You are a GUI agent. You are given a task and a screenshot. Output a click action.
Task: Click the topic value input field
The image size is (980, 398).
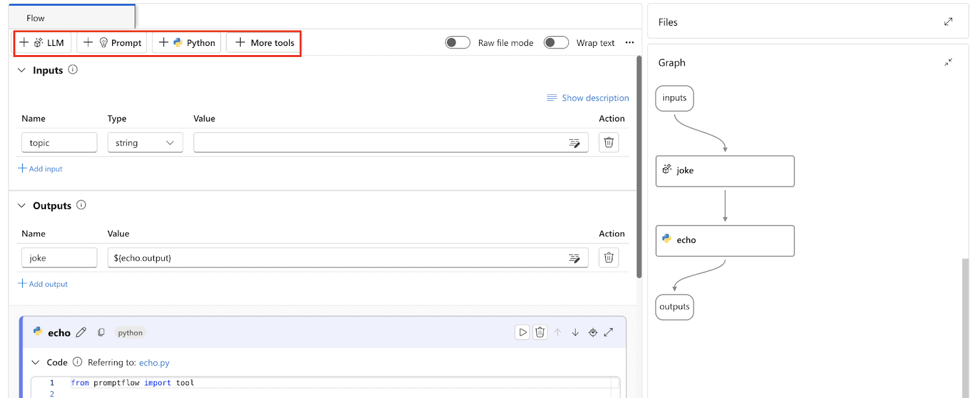pos(391,142)
